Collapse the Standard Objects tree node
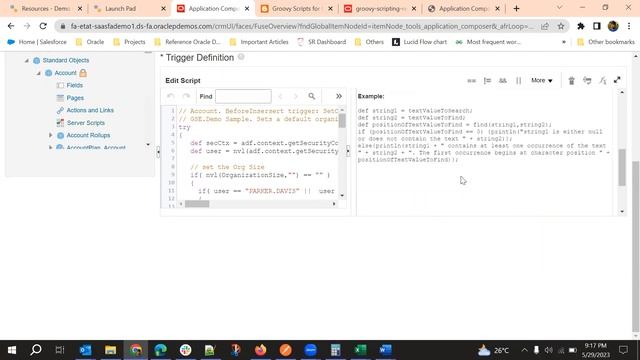 coord(27,60)
